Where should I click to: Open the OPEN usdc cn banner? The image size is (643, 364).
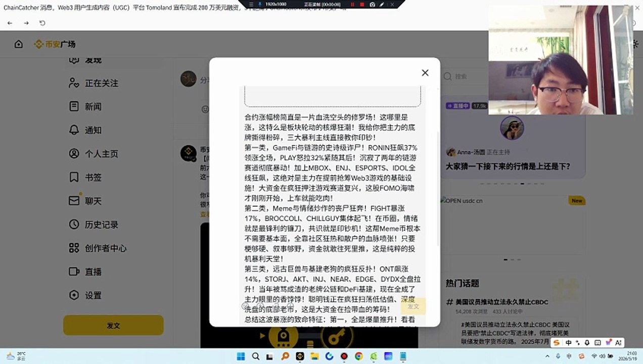coord(513,225)
